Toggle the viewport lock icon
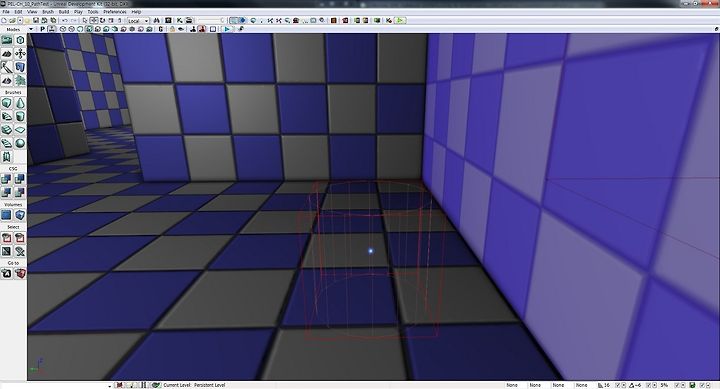The height and width of the screenshot is (389, 720). (172, 29)
